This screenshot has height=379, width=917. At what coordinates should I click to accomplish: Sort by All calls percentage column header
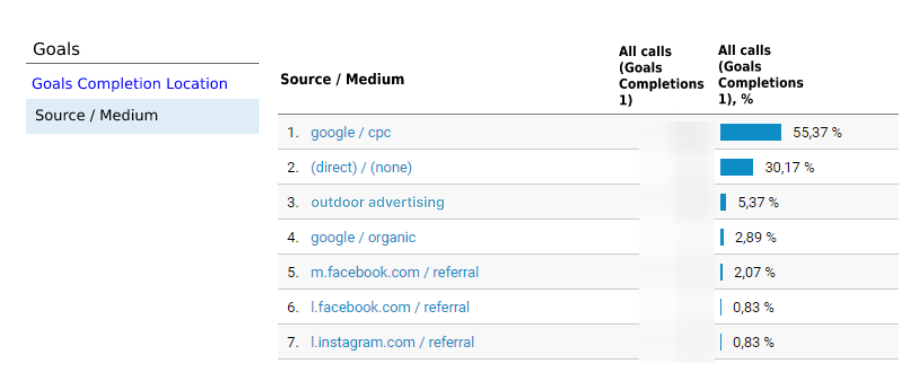point(760,75)
